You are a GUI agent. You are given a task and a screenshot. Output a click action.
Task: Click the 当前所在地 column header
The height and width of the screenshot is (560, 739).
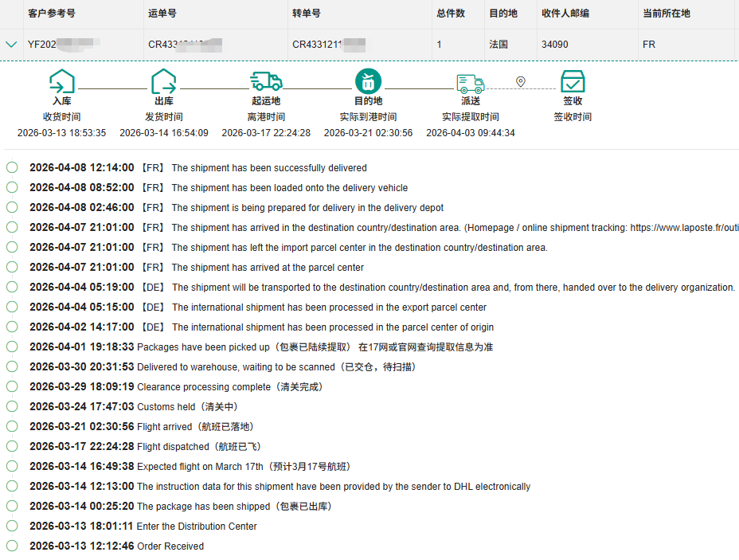tap(667, 14)
